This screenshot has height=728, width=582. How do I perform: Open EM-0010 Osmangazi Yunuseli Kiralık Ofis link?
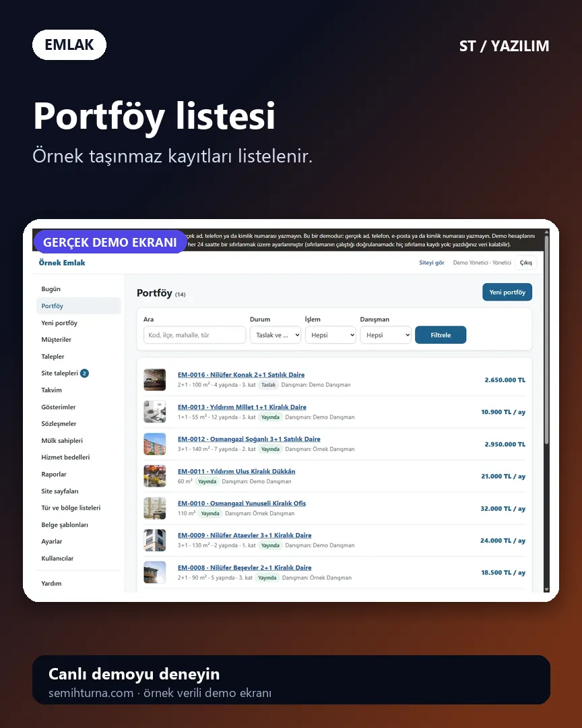(x=241, y=504)
